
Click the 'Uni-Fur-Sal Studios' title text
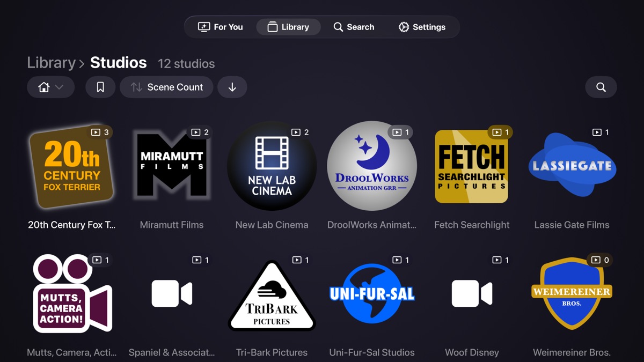pos(372,352)
